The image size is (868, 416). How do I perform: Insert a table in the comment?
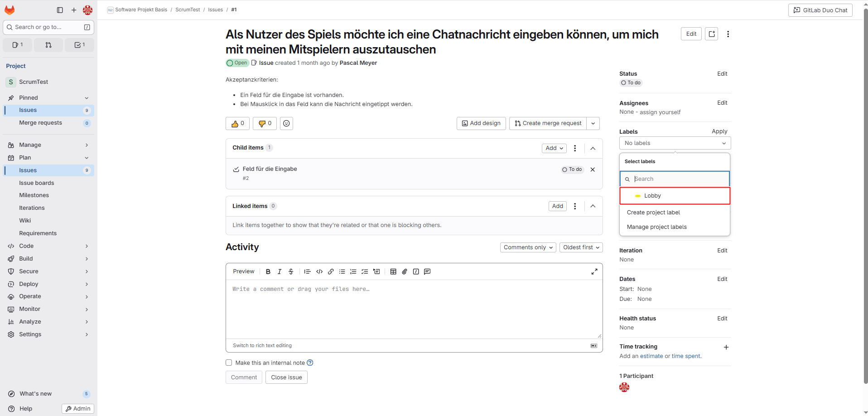coord(393,271)
